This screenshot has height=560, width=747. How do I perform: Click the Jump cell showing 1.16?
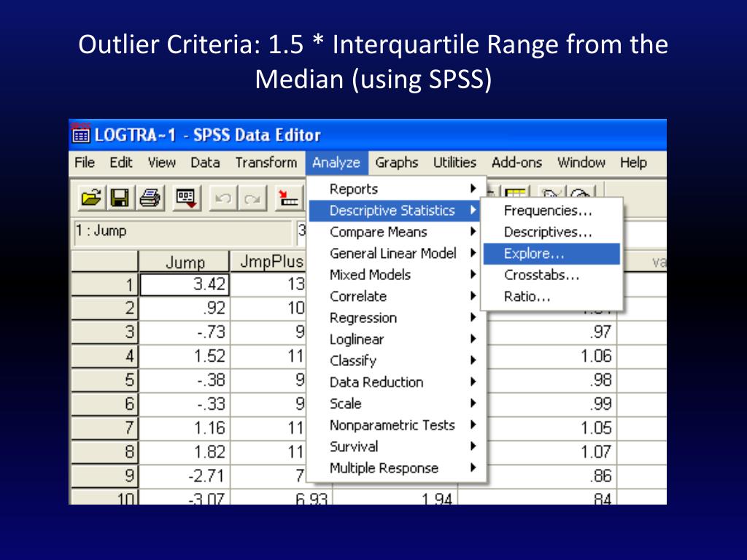185,428
